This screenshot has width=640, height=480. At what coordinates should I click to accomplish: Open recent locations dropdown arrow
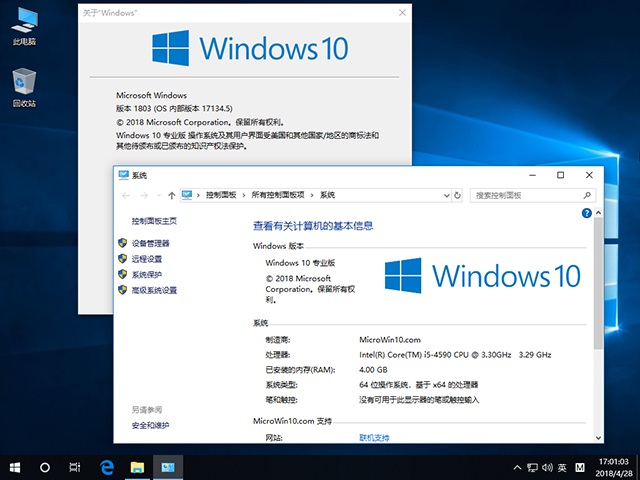coord(159,196)
